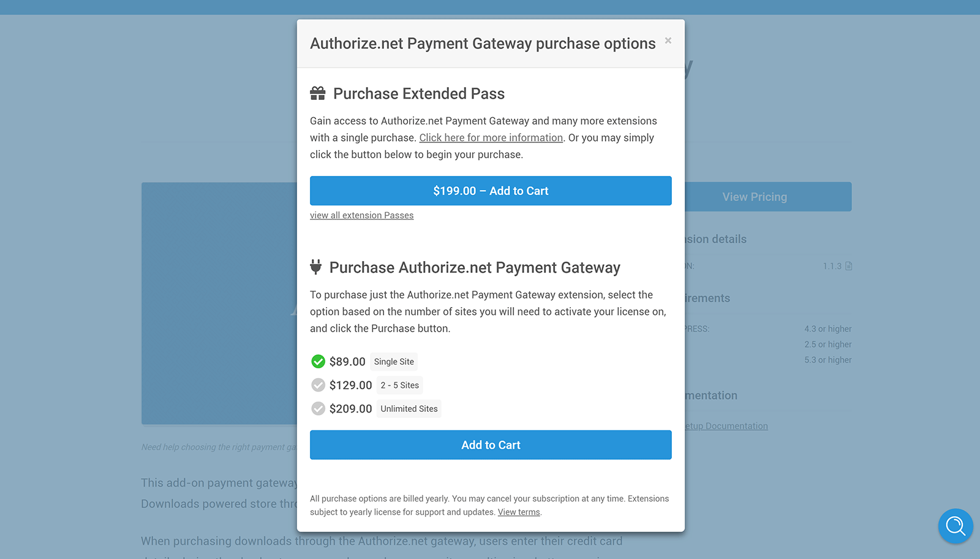
Task: Click the bottom Add to Cart button
Action: pos(491,445)
